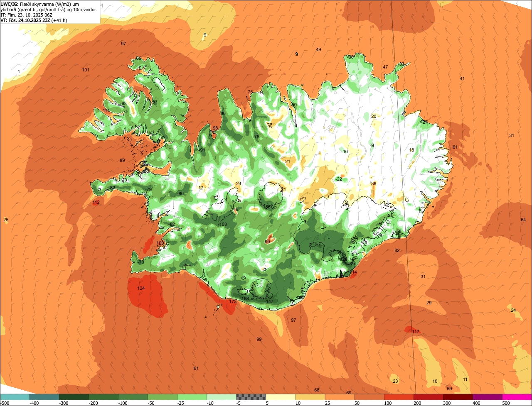Screen dimensions: 532x406
Task: Click the 47 value on the map
Action: pos(385,67)
